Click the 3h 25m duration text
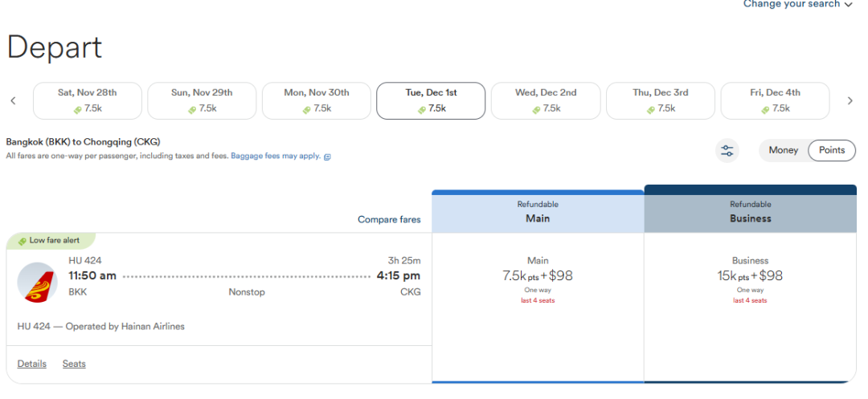Screen dimensions: 868x399 click(x=404, y=260)
